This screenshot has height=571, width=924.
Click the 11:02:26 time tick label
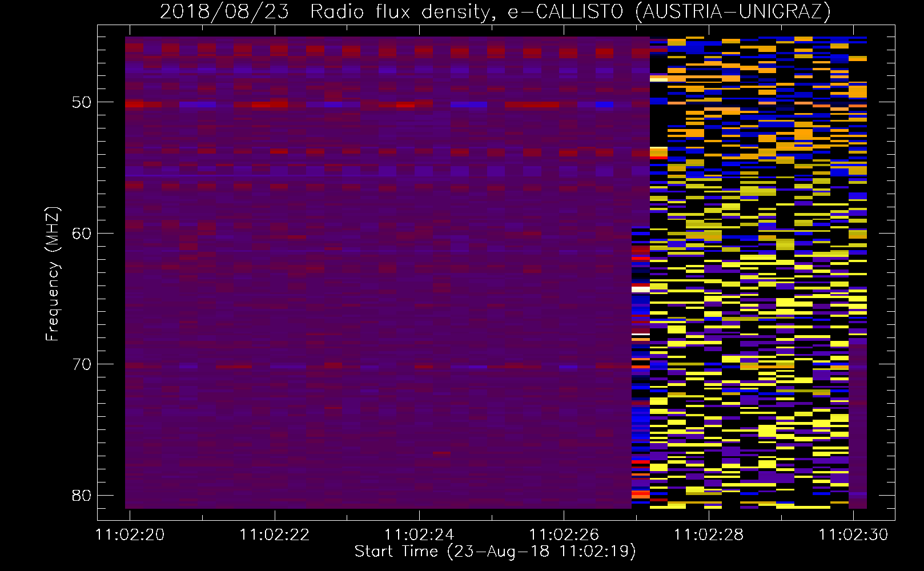[564, 534]
